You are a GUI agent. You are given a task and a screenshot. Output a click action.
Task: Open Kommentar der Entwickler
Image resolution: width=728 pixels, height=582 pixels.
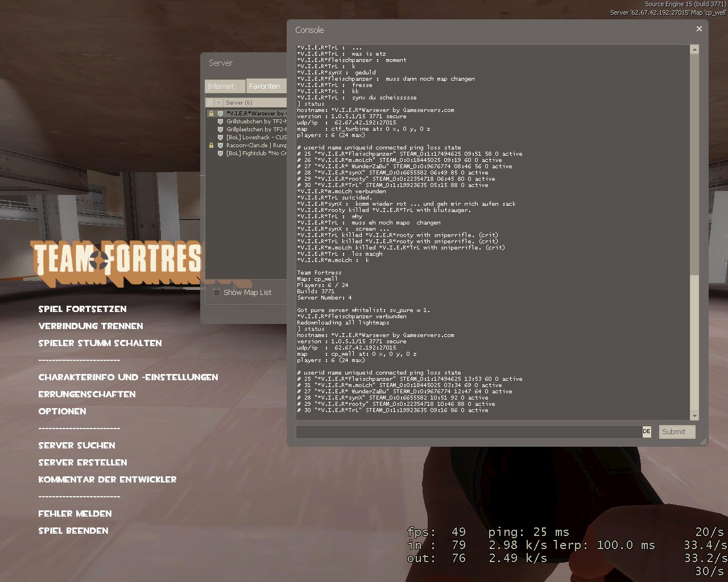(x=107, y=479)
